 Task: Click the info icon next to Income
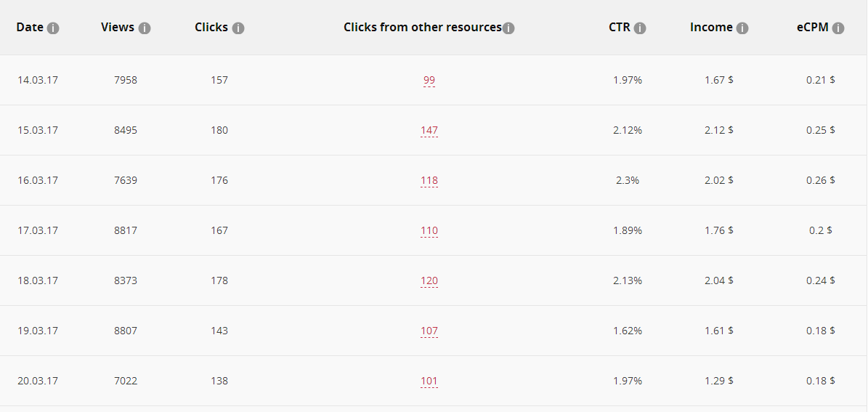tap(742, 28)
